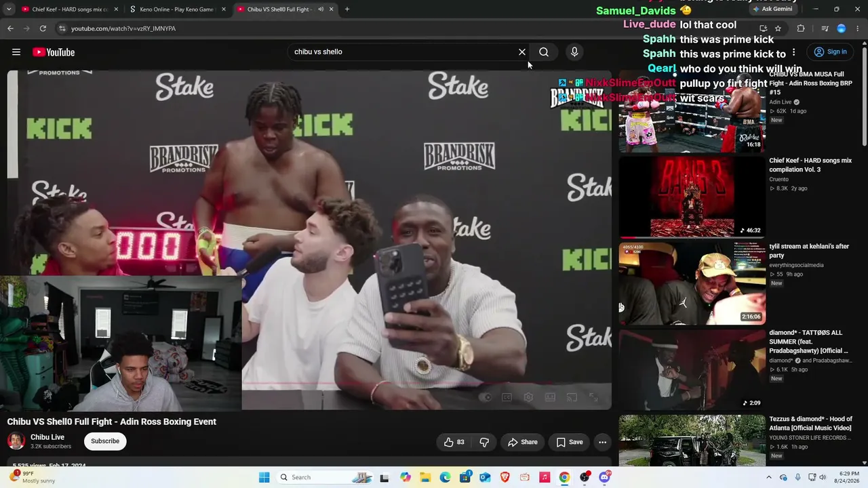868x488 pixels.
Task: Open the Chrome extensions puzzle icon
Action: pyautogui.click(x=801, y=28)
